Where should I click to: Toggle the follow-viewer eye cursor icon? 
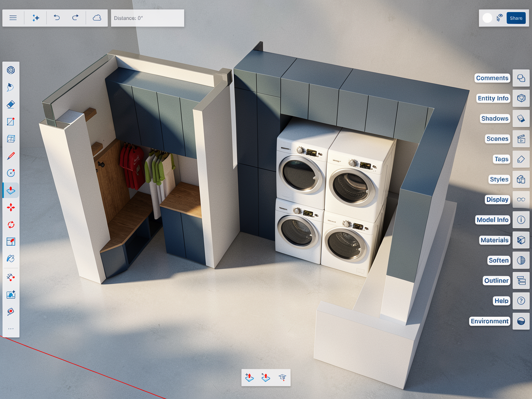(500, 18)
